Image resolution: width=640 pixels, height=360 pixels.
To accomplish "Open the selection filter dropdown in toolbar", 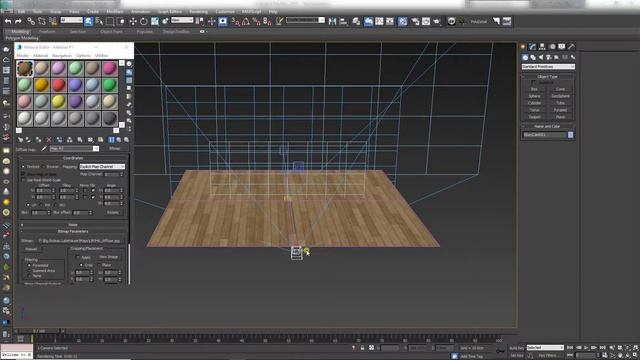I will (x=71, y=20).
